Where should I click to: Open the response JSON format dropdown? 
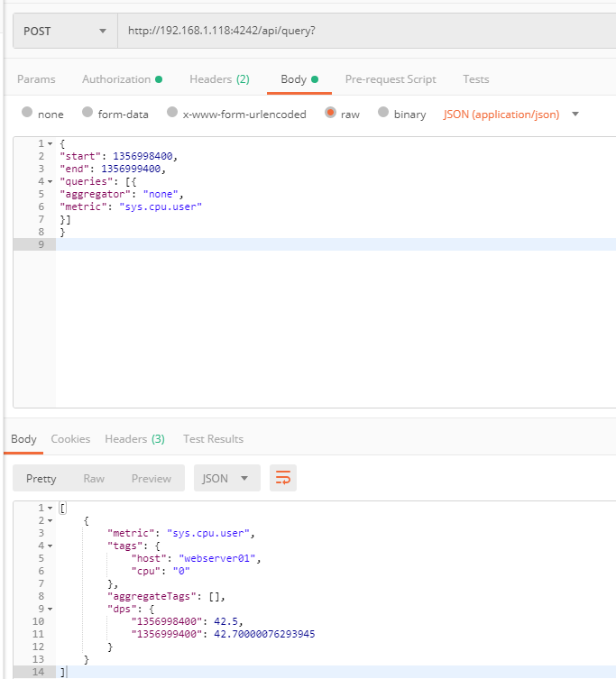227,478
